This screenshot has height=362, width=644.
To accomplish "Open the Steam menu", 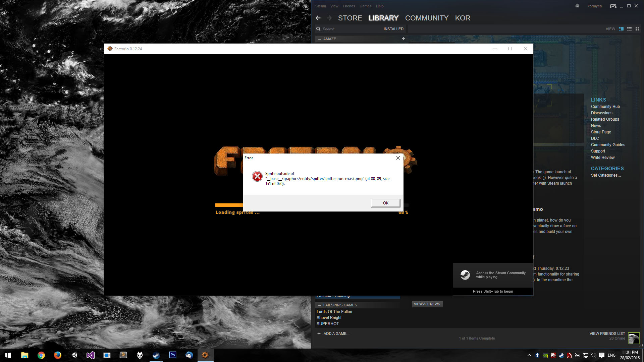I will (320, 6).
